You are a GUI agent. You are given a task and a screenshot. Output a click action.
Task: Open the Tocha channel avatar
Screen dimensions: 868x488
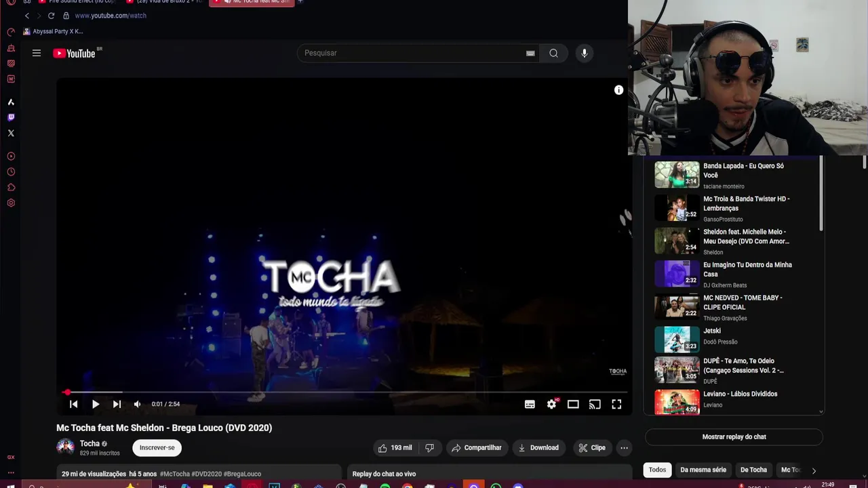[66, 447]
